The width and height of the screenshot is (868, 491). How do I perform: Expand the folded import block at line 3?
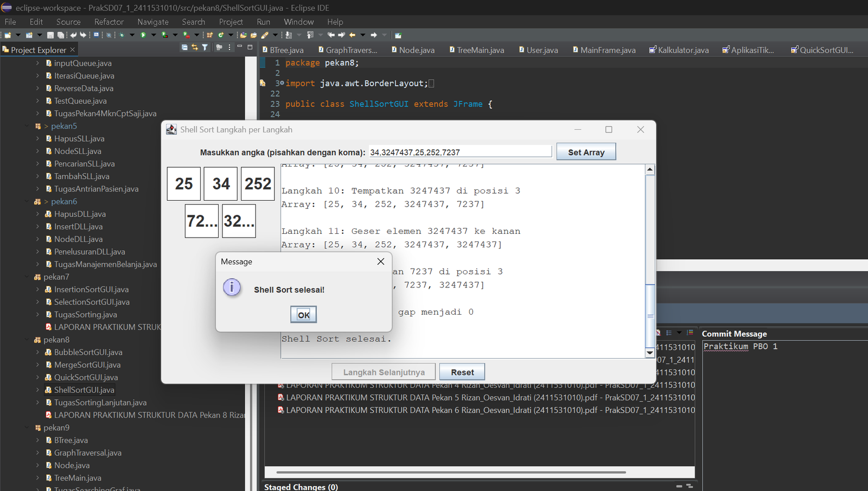[x=282, y=83]
